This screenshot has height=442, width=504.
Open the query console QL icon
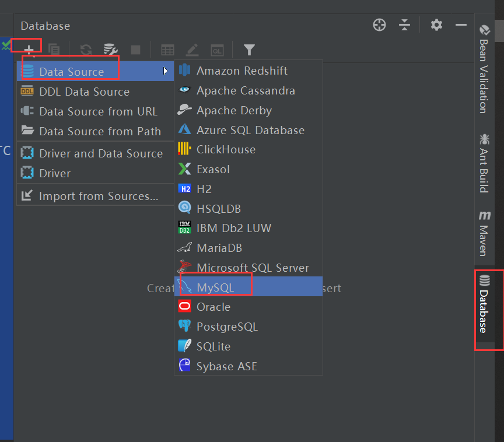pos(217,50)
